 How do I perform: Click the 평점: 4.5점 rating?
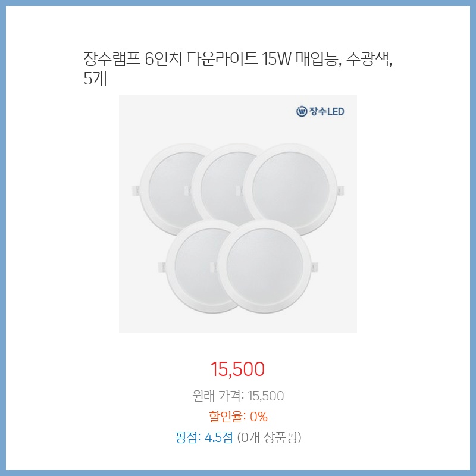[x=203, y=437]
